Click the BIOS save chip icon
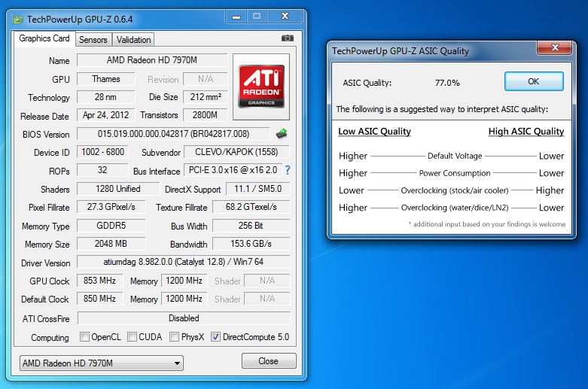Image resolution: width=588 pixels, height=389 pixels. [282, 133]
